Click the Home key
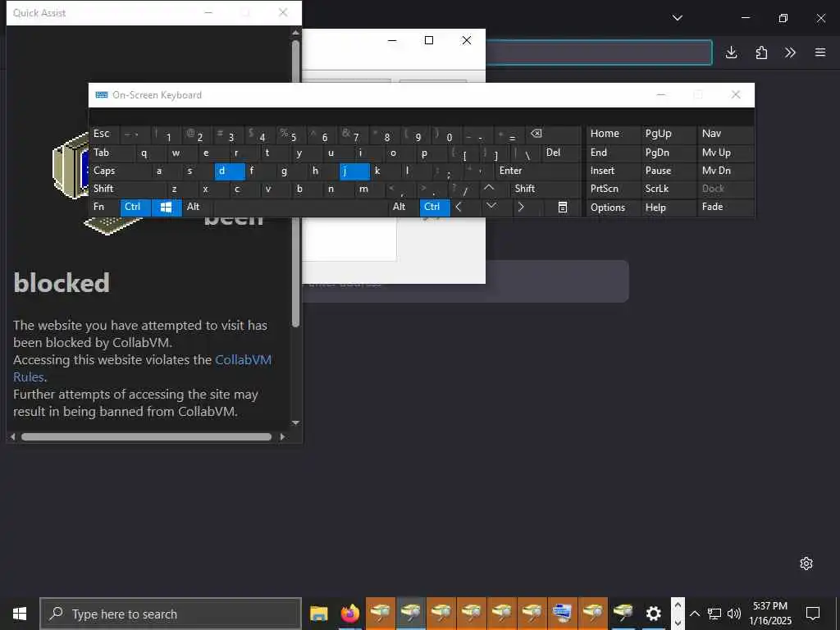840x630 pixels. click(614, 134)
